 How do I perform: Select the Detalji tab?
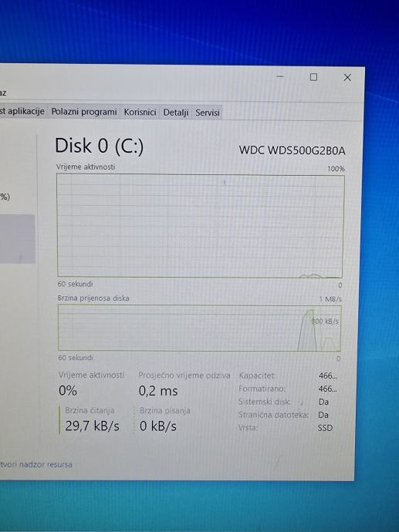coord(175,113)
